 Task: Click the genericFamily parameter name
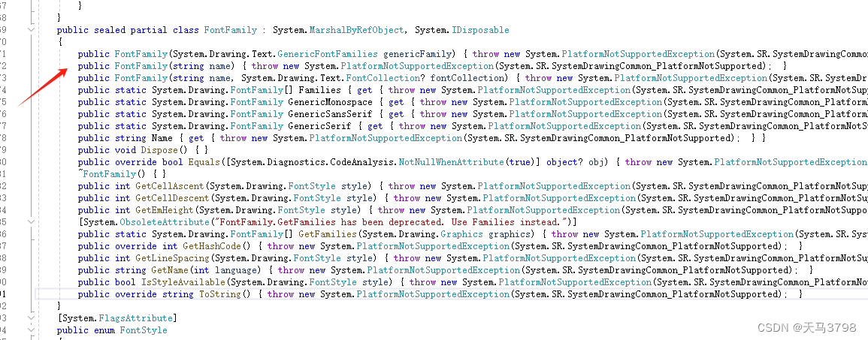417,54
